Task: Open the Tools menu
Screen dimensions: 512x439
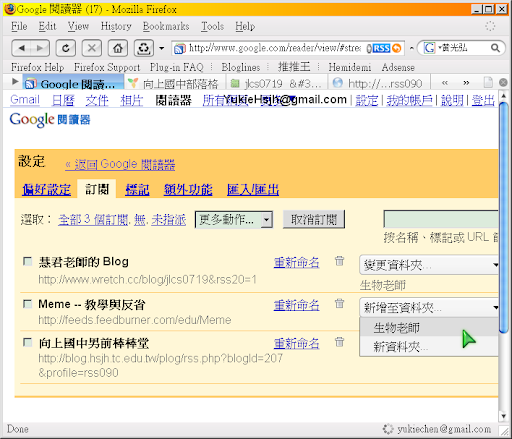Action: click(212, 26)
